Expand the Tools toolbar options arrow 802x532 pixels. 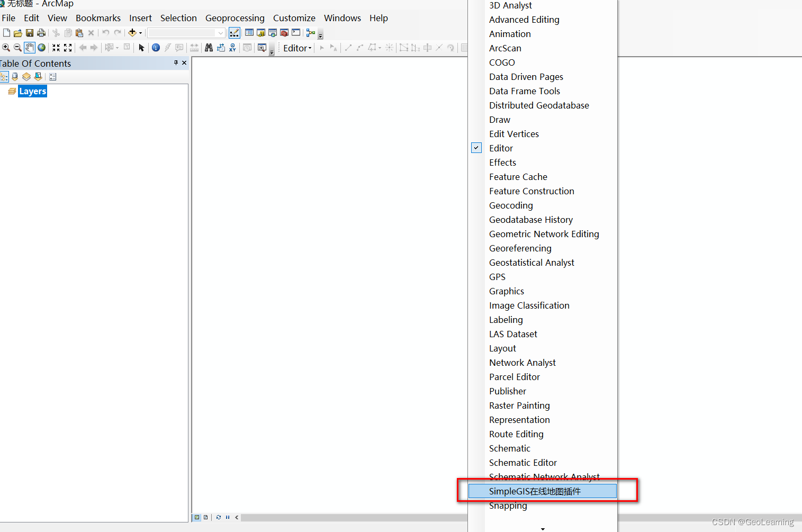(x=272, y=50)
